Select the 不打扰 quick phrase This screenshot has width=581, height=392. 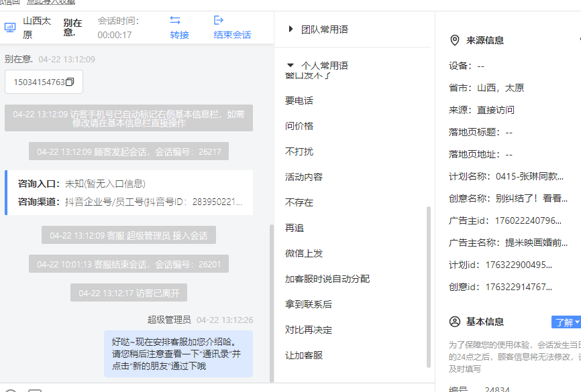299,151
